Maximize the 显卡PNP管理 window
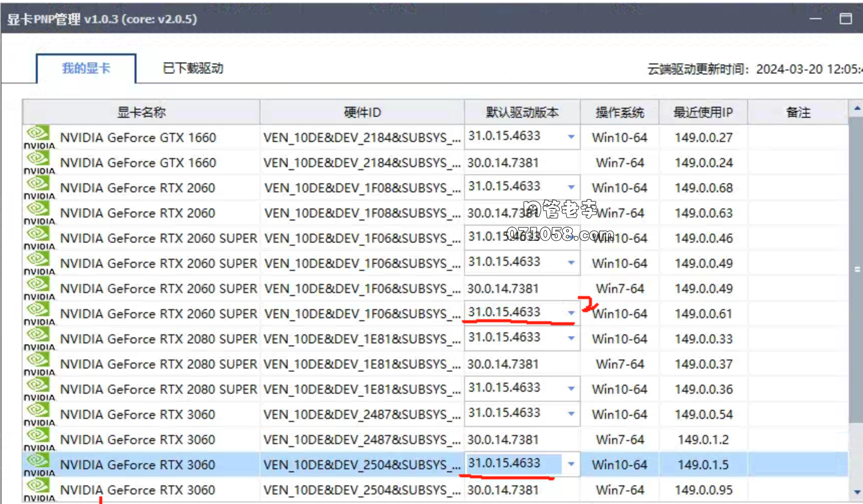This screenshot has height=504, width=863. 846,19
